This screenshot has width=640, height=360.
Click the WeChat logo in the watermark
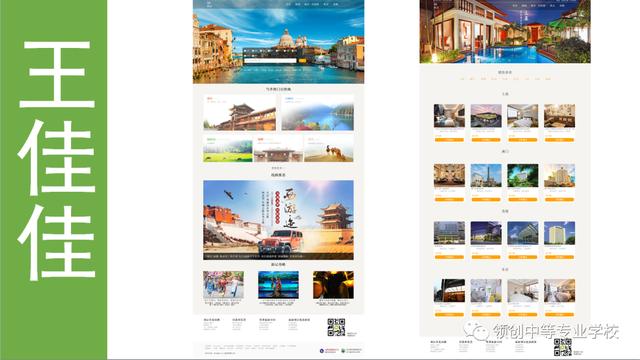tap(476, 330)
